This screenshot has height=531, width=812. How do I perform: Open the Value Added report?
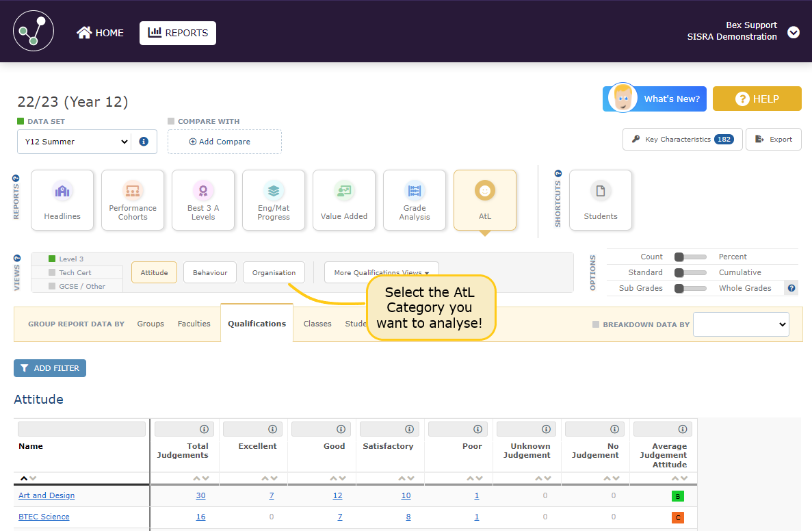pyautogui.click(x=344, y=200)
